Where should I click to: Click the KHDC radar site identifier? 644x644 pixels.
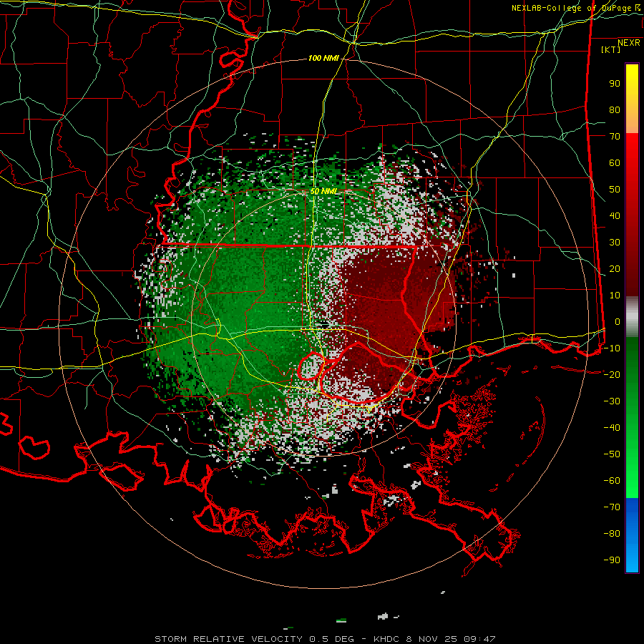[x=388, y=639]
